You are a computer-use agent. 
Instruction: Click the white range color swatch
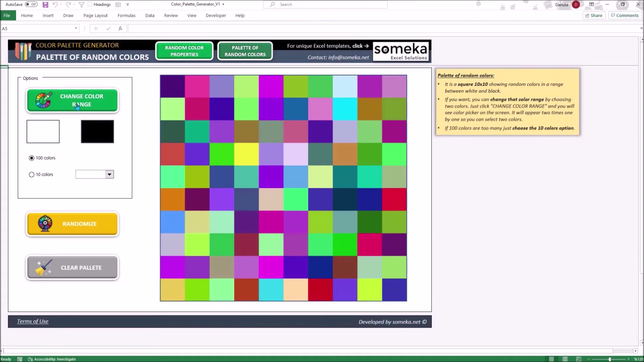(x=43, y=131)
